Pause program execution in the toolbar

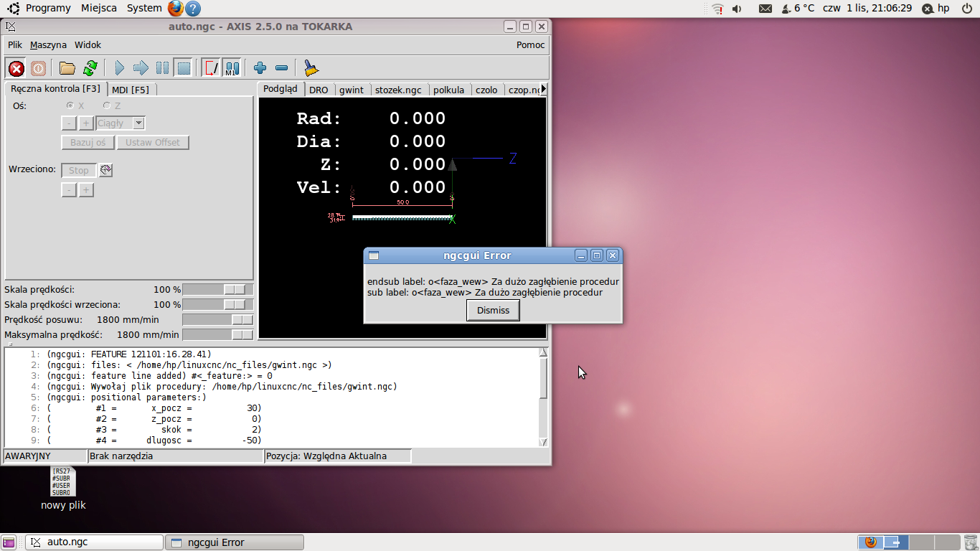[163, 68]
